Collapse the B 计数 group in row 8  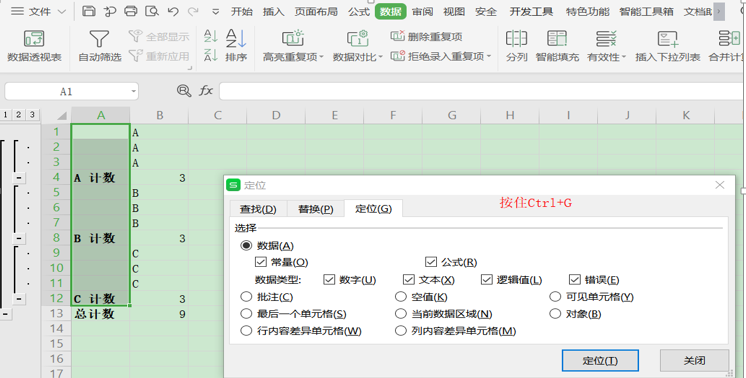click(x=19, y=238)
